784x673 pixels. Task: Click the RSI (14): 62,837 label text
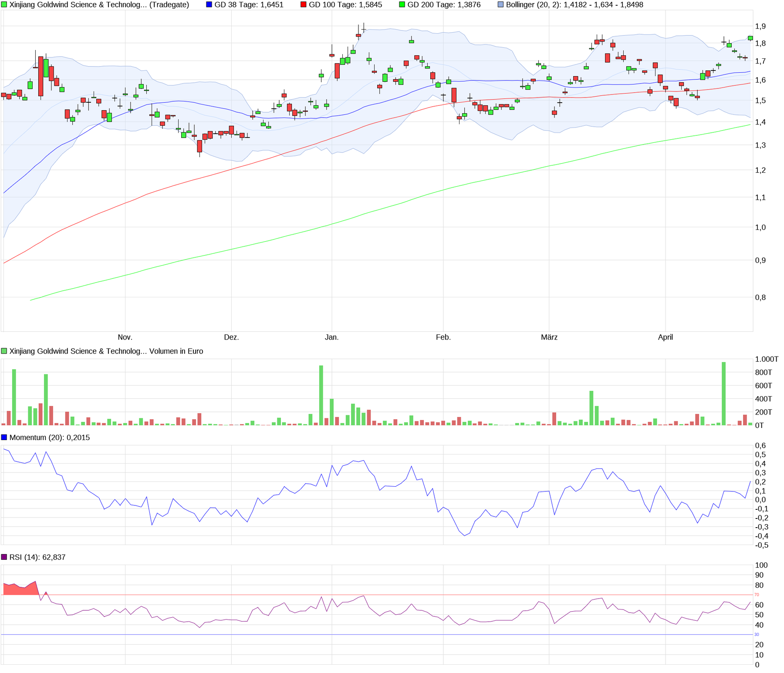(x=37, y=557)
